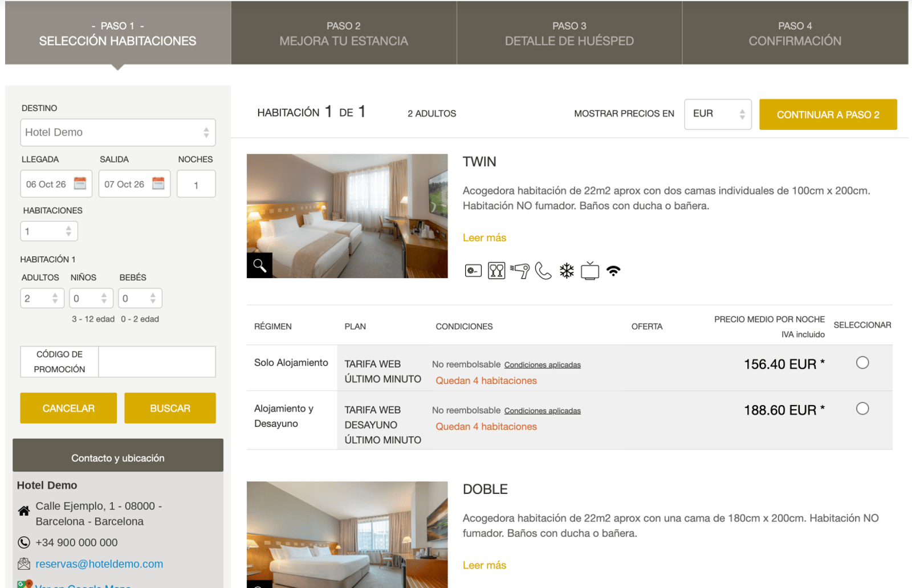The width and height of the screenshot is (912, 588).
Task: Open the Bebés dropdown
Action: (140, 298)
